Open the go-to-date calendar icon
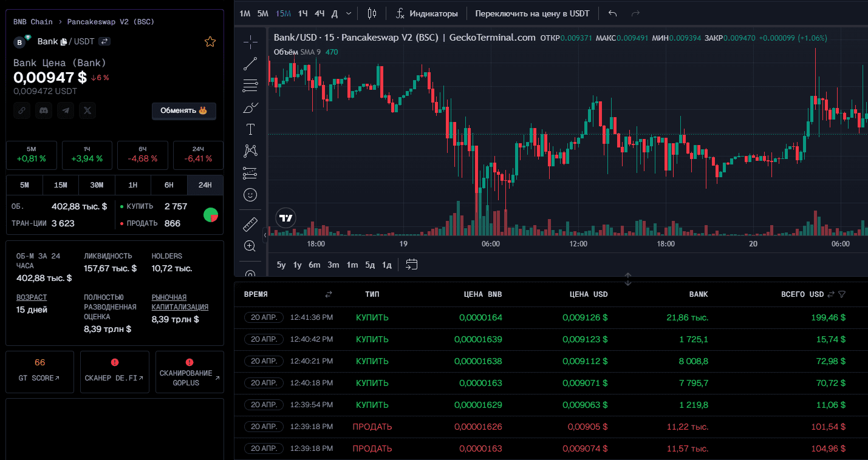 tap(412, 264)
